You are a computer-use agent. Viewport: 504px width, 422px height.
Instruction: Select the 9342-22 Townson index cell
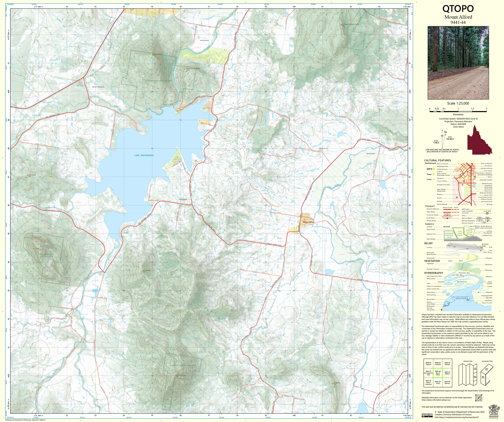click(428, 364)
